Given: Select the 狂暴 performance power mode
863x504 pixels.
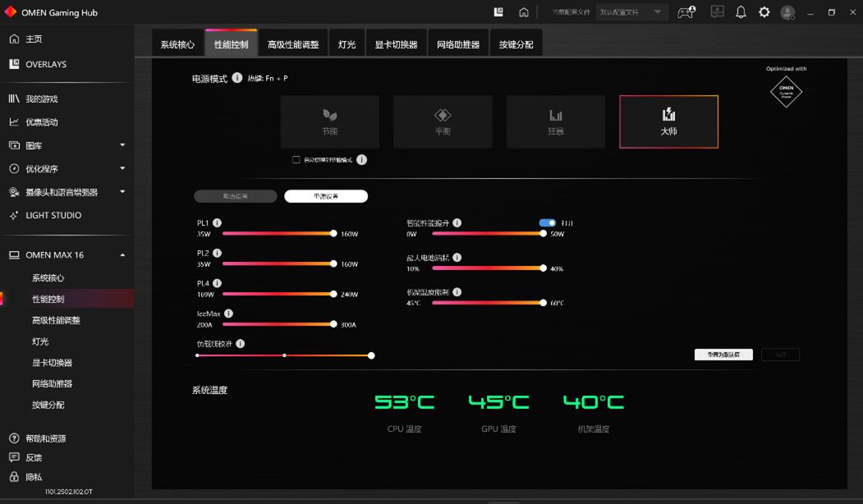Looking at the screenshot, I should pyautogui.click(x=555, y=121).
